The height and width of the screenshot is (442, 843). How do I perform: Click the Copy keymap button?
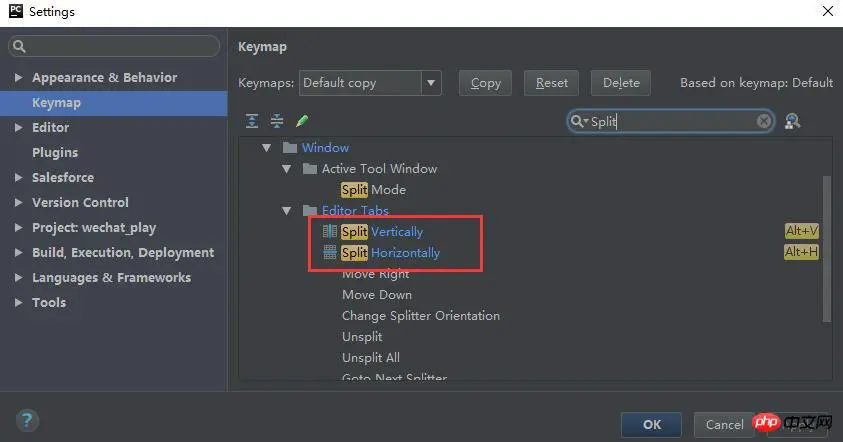point(485,83)
